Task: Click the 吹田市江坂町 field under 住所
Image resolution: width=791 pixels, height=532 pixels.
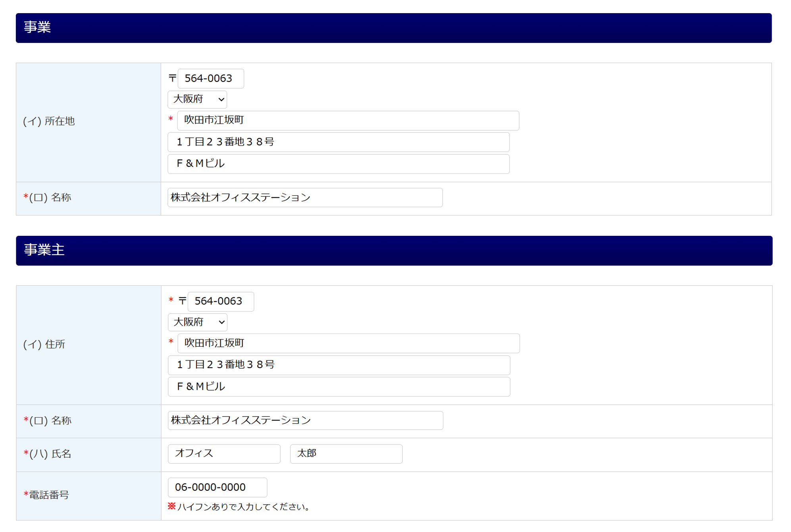Action: coord(348,343)
